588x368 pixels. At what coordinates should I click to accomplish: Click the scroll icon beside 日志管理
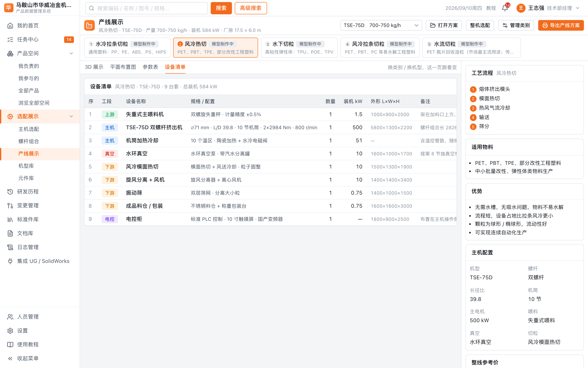10,247
